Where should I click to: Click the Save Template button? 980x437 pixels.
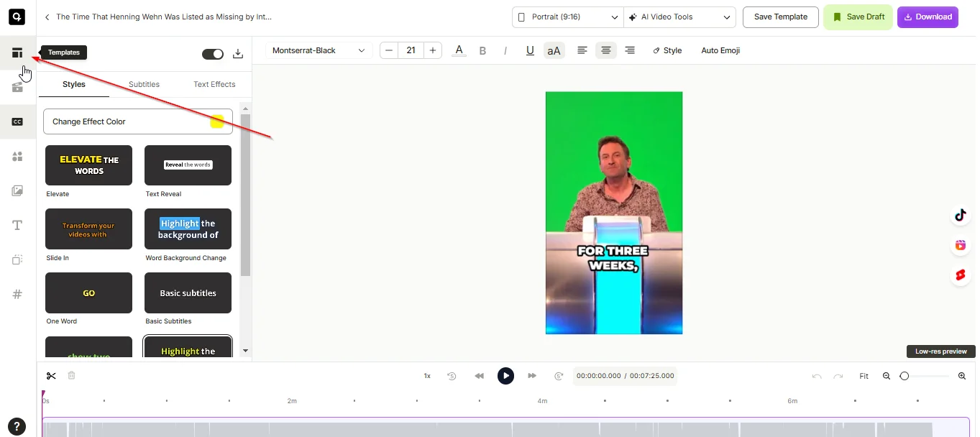tap(780, 17)
